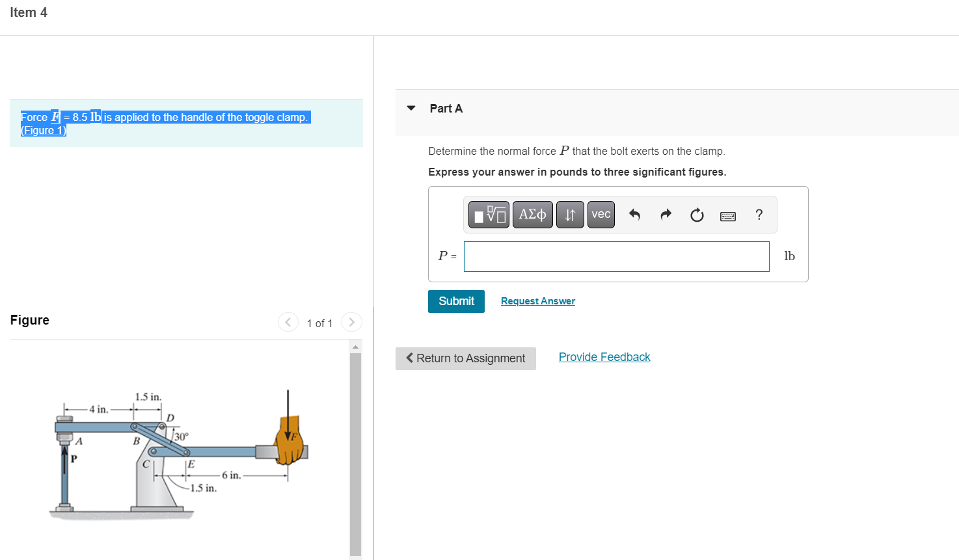This screenshot has width=959, height=560.
Task: Click the highlighted Figure 1 link
Action: pyautogui.click(x=43, y=130)
